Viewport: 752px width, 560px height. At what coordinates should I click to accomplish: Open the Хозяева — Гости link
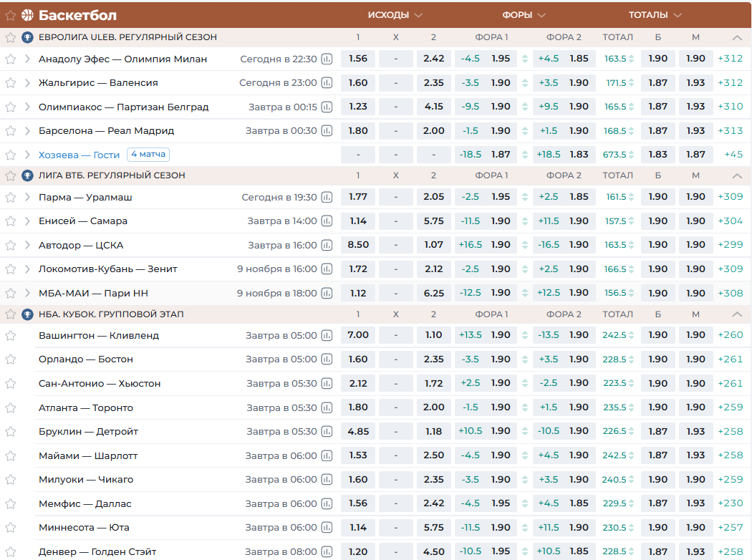[x=79, y=155]
